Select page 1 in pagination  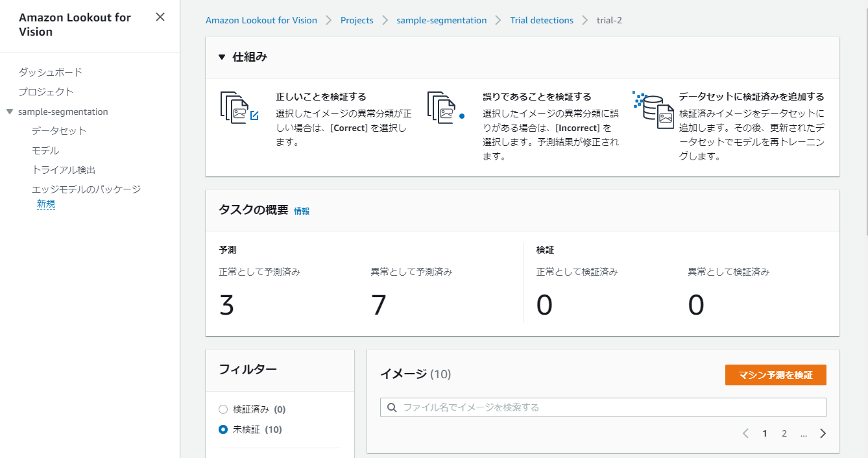765,433
